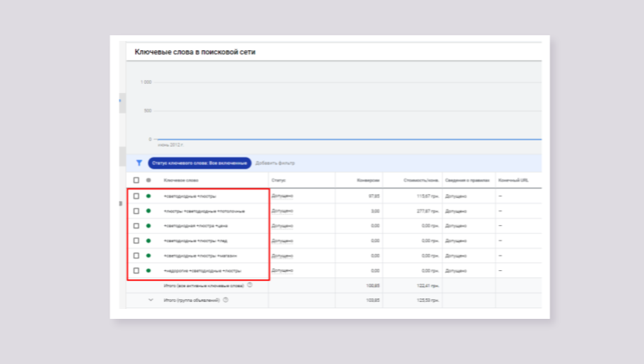Click the chart date label 'июнь 2012 г.'
This screenshot has height=364, width=644.
(170, 145)
